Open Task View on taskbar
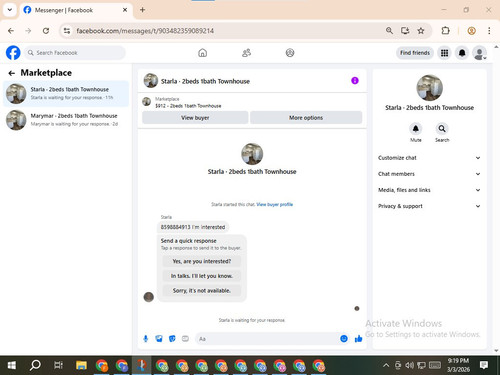This screenshot has height=375, width=500. point(58,365)
